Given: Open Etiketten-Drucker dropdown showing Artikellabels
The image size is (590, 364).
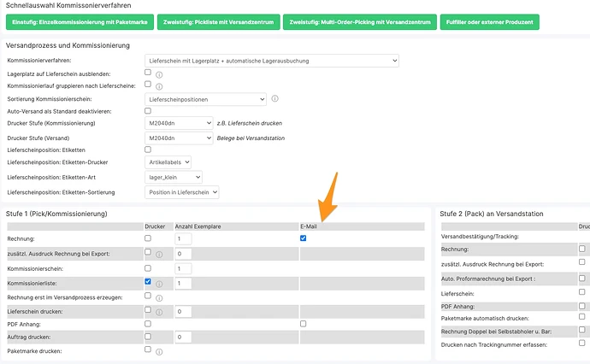Looking at the screenshot, I should click(x=168, y=162).
